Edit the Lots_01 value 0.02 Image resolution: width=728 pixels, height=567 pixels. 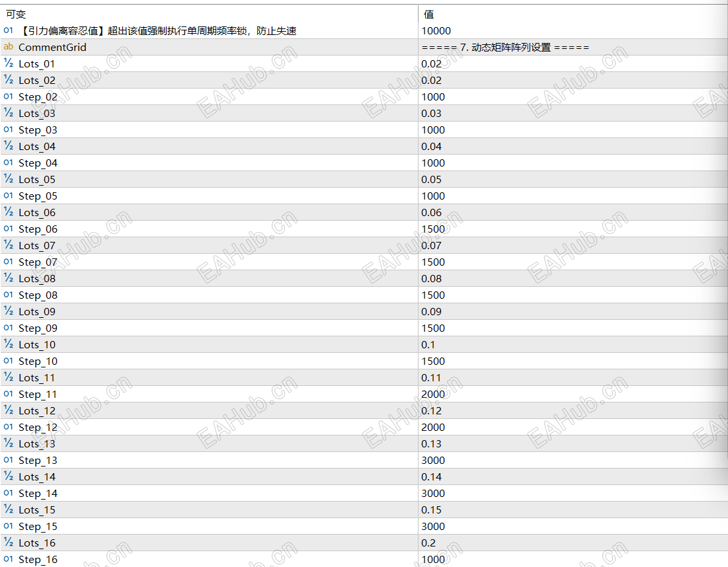point(431,63)
